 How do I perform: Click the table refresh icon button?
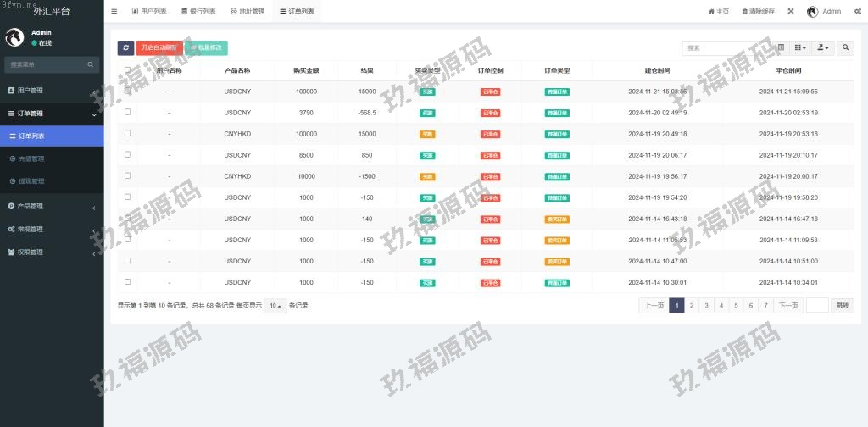point(125,48)
